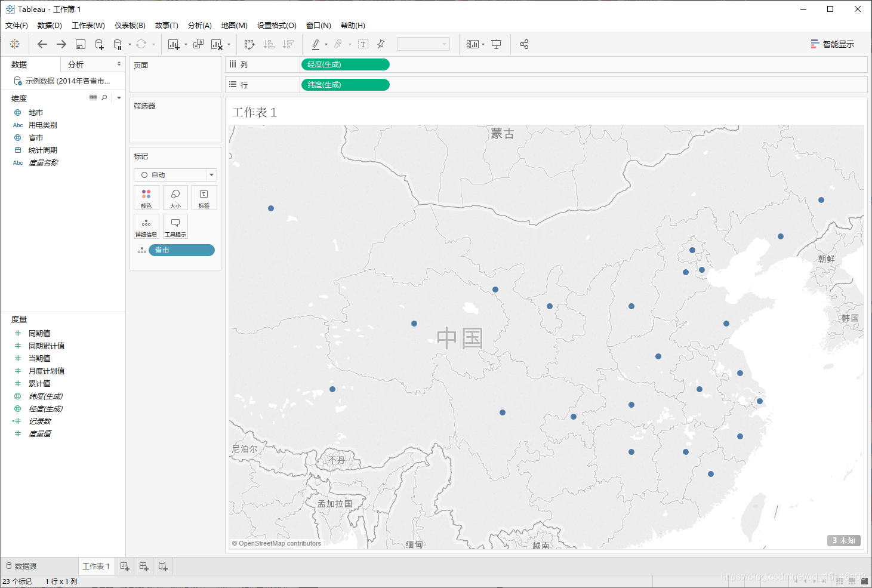Open the 标签 label mark card
Viewport: 872px width, 588px height.
204,198
